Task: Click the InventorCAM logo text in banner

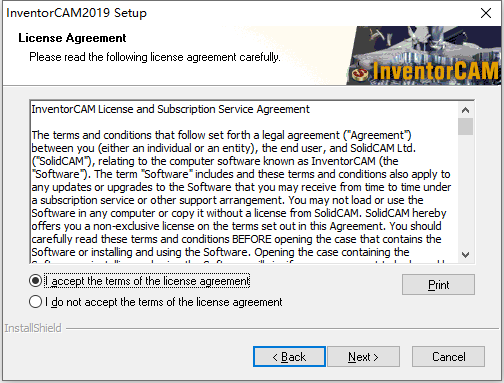Action: click(436, 71)
